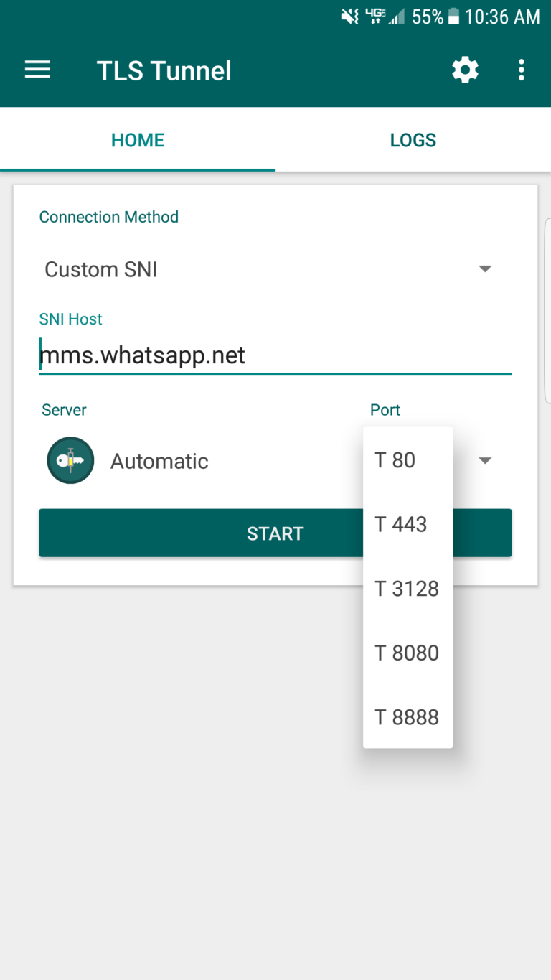The width and height of the screenshot is (551, 980).
Task: Pick port T 8080
Action: click(x=407, y=653)
